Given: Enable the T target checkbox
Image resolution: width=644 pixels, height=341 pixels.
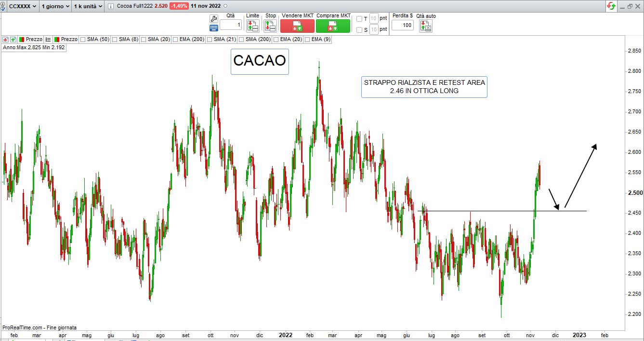Looking at the screenshot, I should tap(359, 19).
